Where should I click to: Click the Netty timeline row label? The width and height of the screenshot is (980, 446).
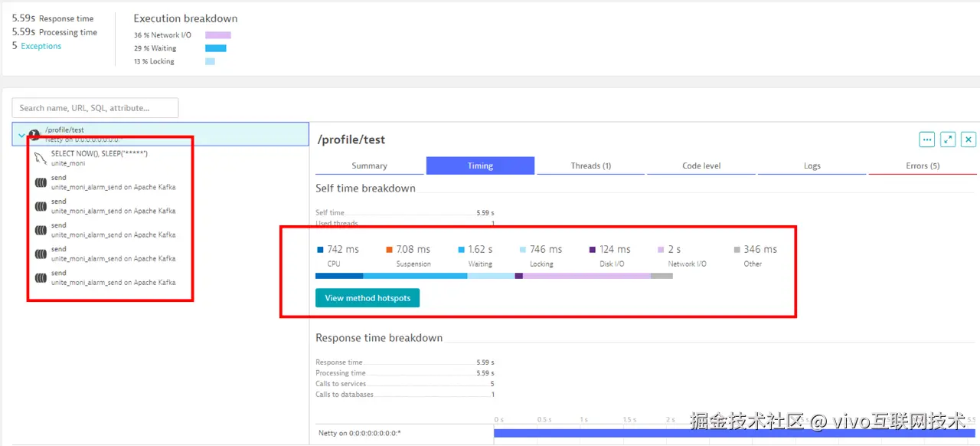click(360, 434)
